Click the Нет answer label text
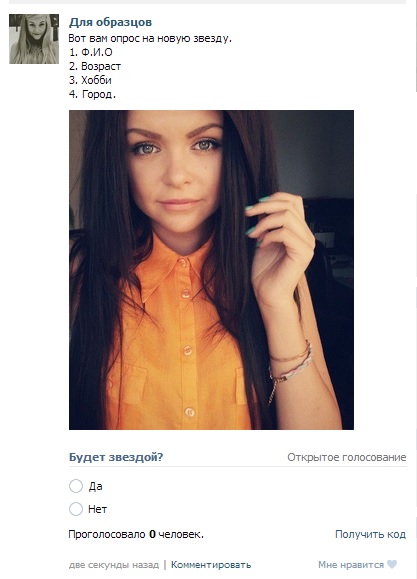 pos(98,509)
